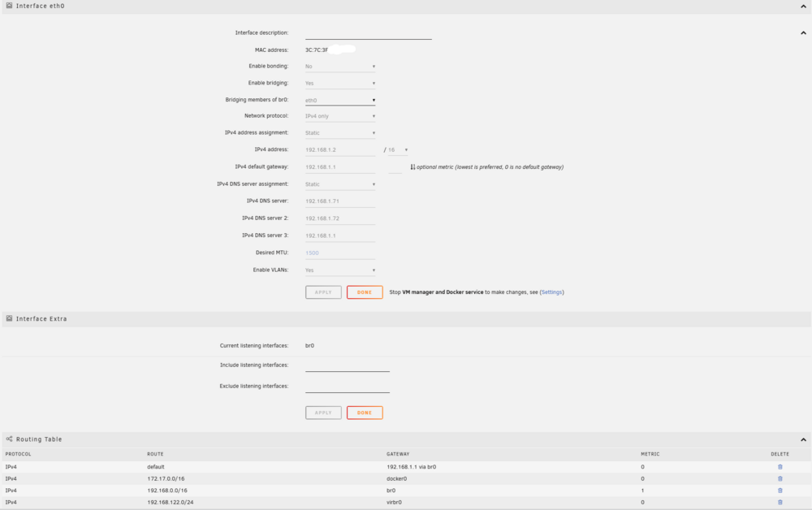Click the Interface description field

tap(368, 33)
